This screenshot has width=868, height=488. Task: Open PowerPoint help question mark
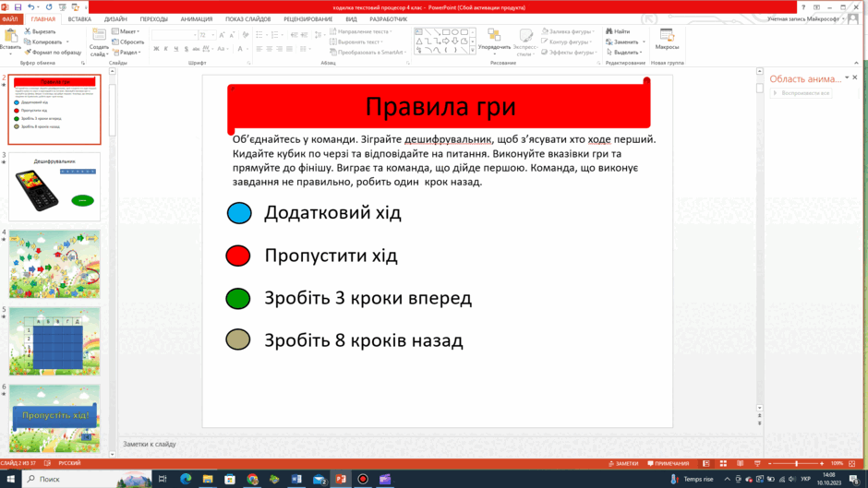coord(803,7)
